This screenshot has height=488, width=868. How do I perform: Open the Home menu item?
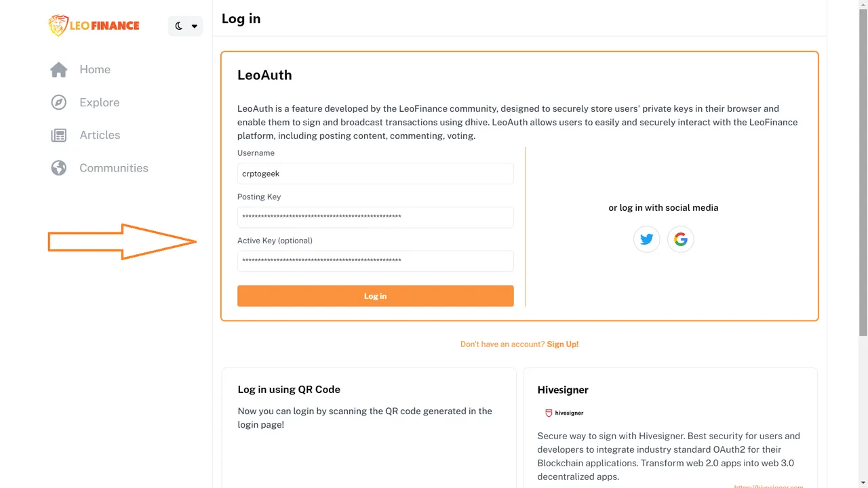(x=95, y=69)
